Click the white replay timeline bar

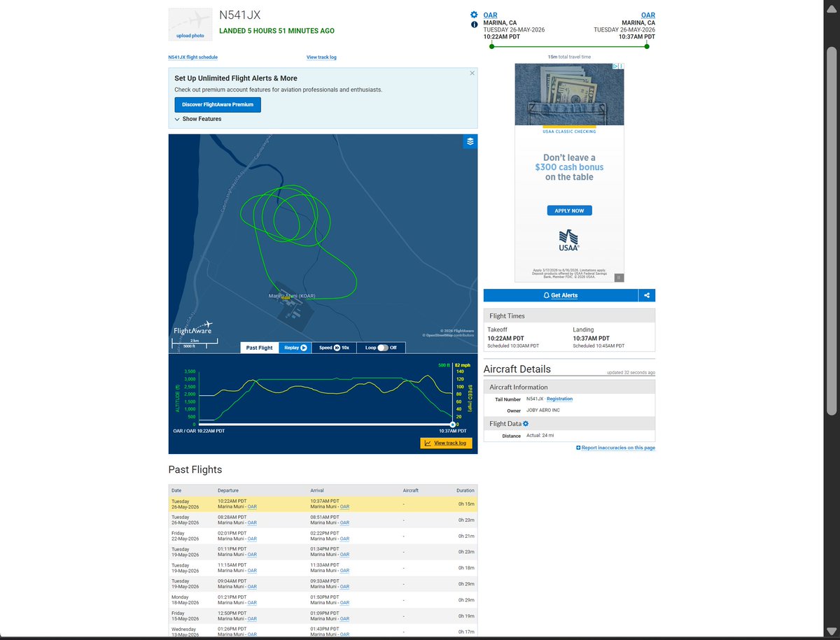click(325, 425)
